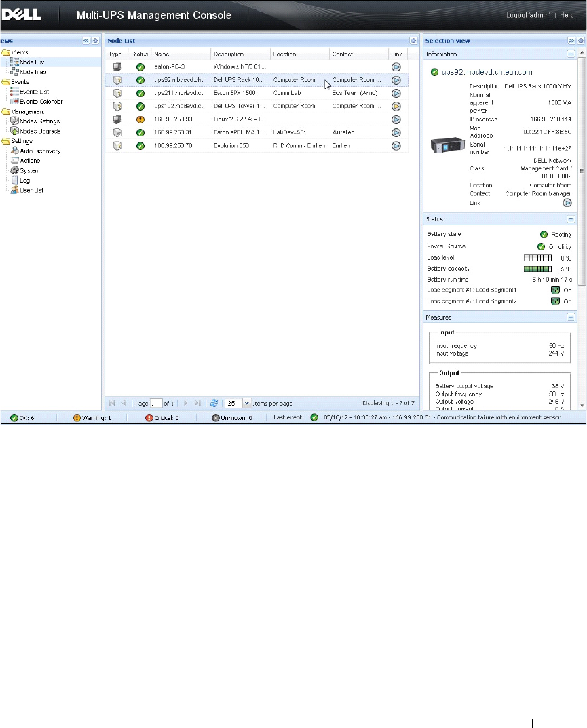Go to first page of node list
This screenshot has width=587, height=728.
pos(112,403)
